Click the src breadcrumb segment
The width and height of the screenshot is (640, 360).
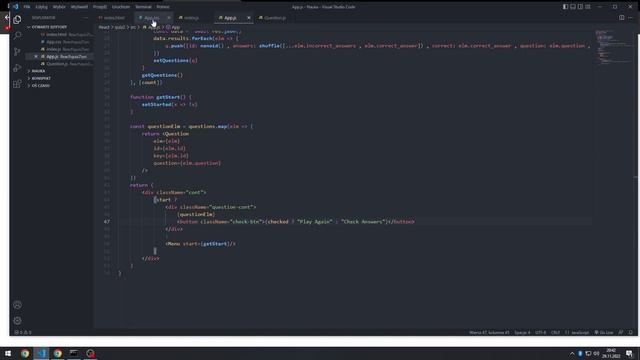click(x=133, y=27)
